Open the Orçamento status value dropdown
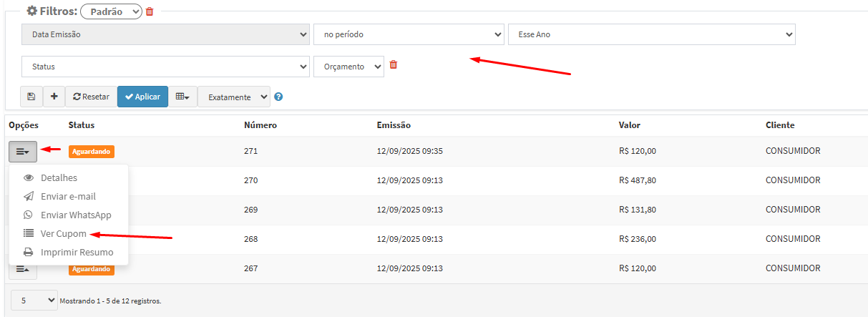868x317 pixels. click(348, 67)
